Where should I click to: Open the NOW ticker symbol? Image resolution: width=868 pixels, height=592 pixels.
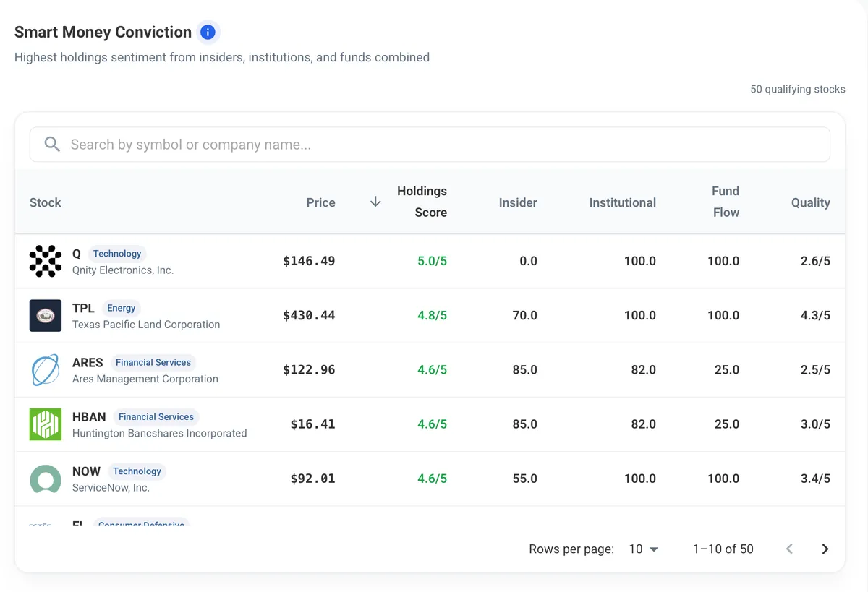pyautogui.click(x=86, y=471)
